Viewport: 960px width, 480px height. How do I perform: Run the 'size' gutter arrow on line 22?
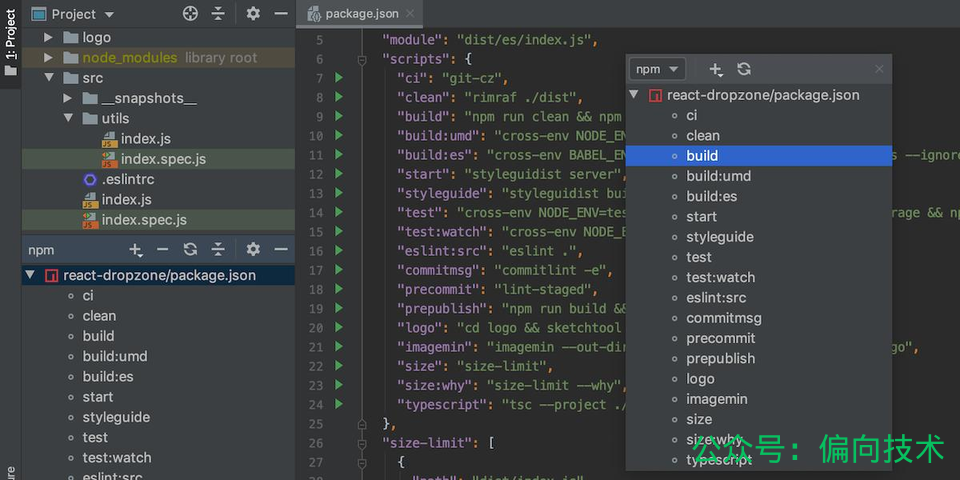tap(339, 366)
